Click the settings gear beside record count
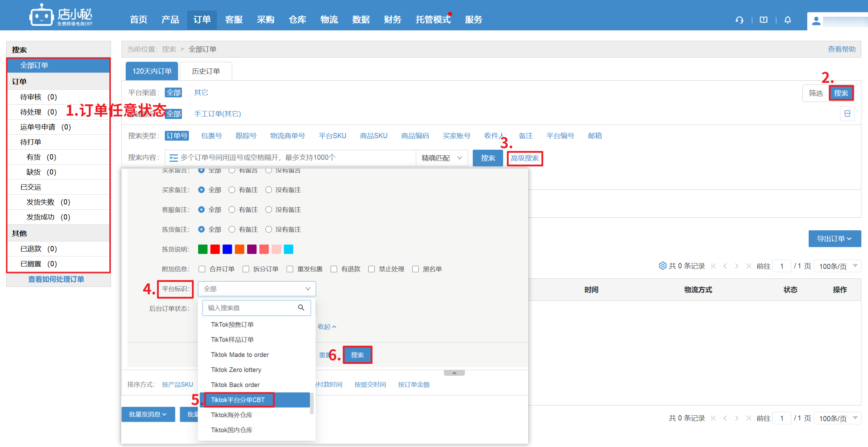The image size is (868, 447). tap(662, 266)
